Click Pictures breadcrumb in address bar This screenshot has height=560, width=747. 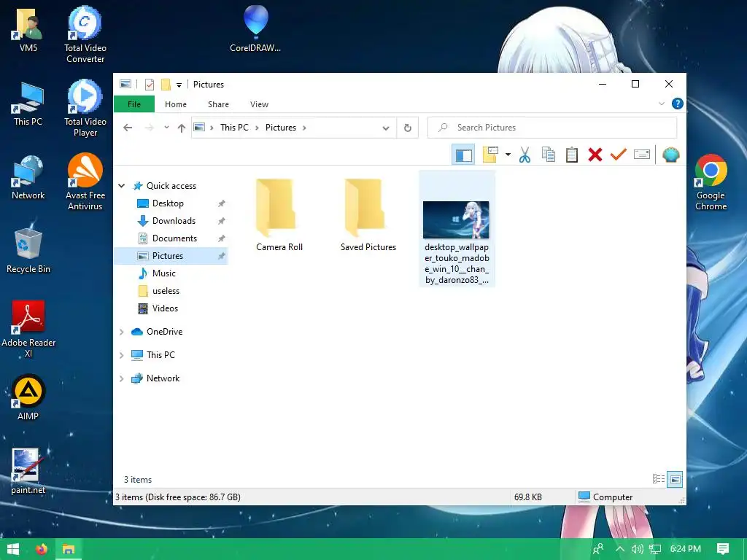[281, 128]
